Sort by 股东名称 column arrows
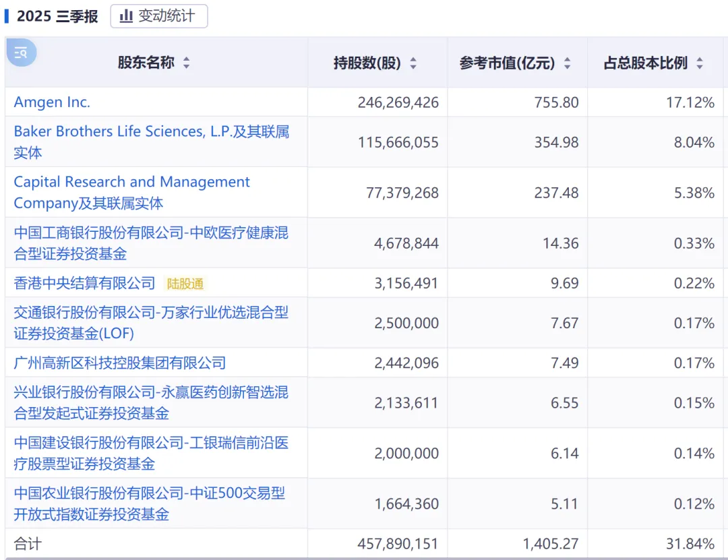The image size is (728, 560). click(187, 63)
